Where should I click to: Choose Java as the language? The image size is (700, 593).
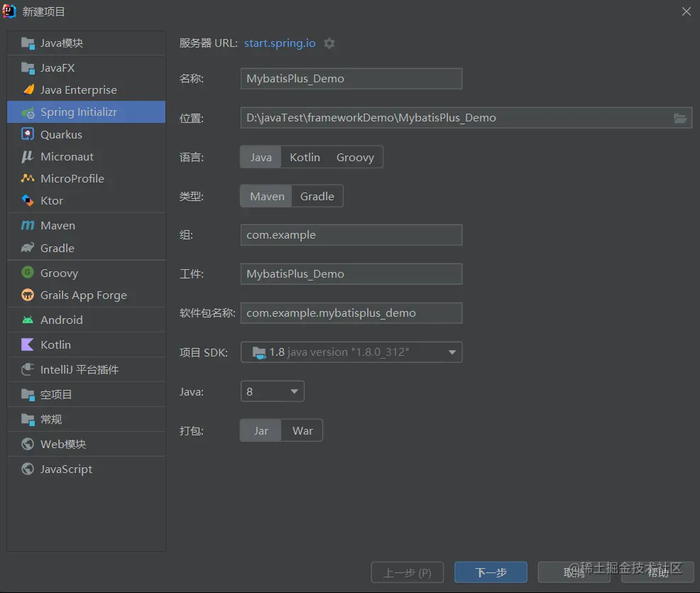coord(261,157)
